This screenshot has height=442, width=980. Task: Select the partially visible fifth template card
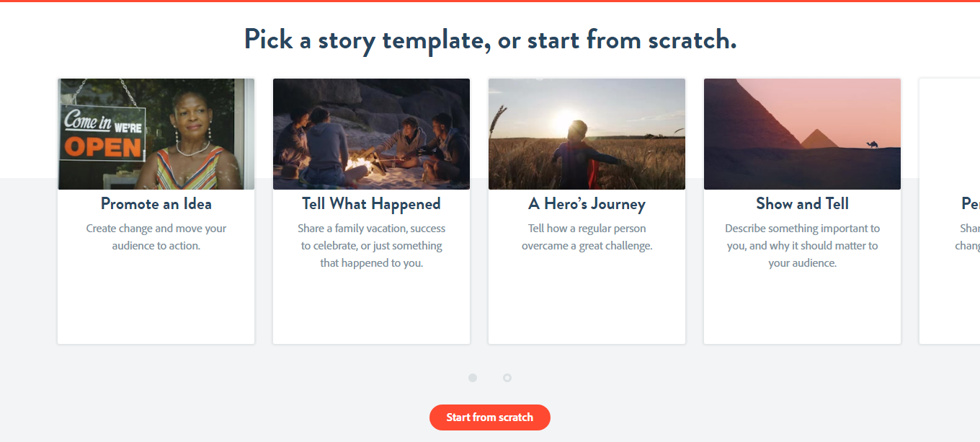[x=950, y=211]
